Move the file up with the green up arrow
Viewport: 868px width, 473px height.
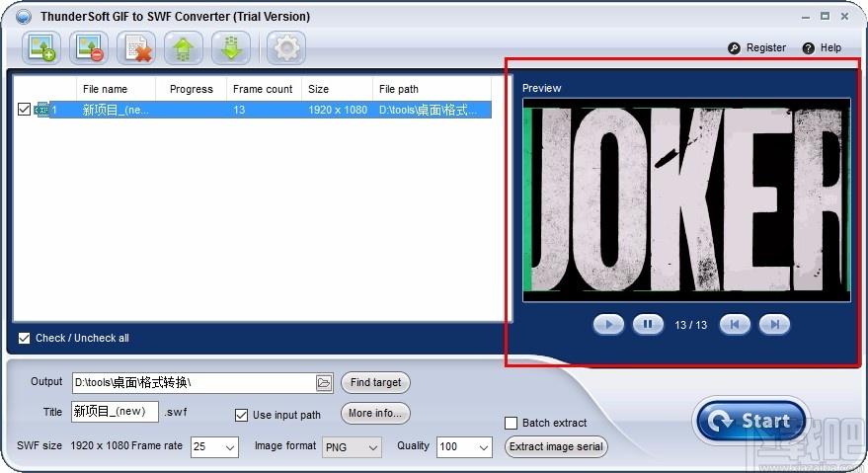tap(184, 47)
